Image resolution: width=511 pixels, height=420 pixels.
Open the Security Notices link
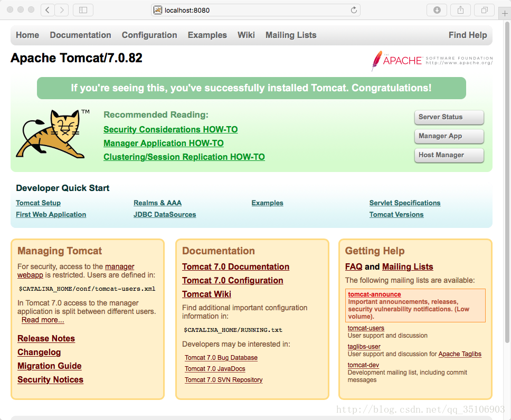click(51, 379)
